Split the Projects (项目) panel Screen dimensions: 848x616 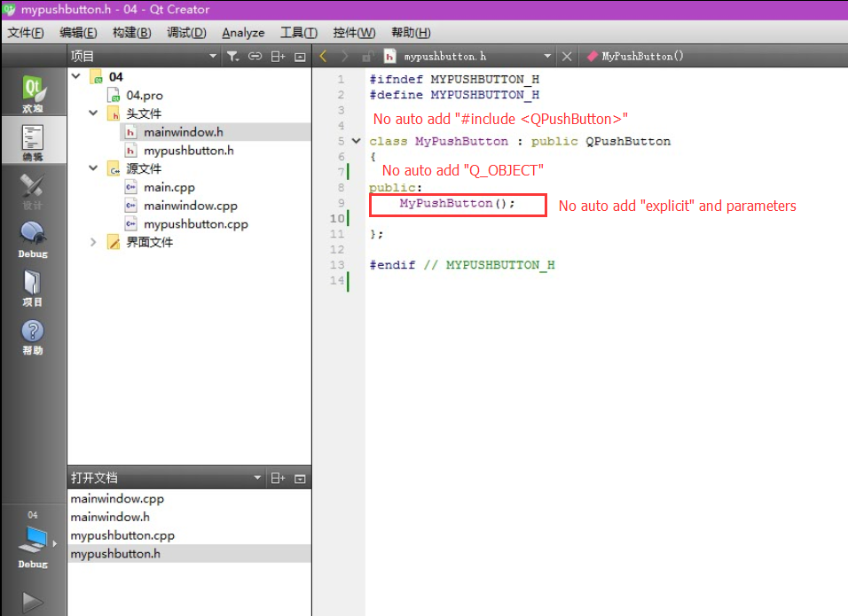point(278,56)
